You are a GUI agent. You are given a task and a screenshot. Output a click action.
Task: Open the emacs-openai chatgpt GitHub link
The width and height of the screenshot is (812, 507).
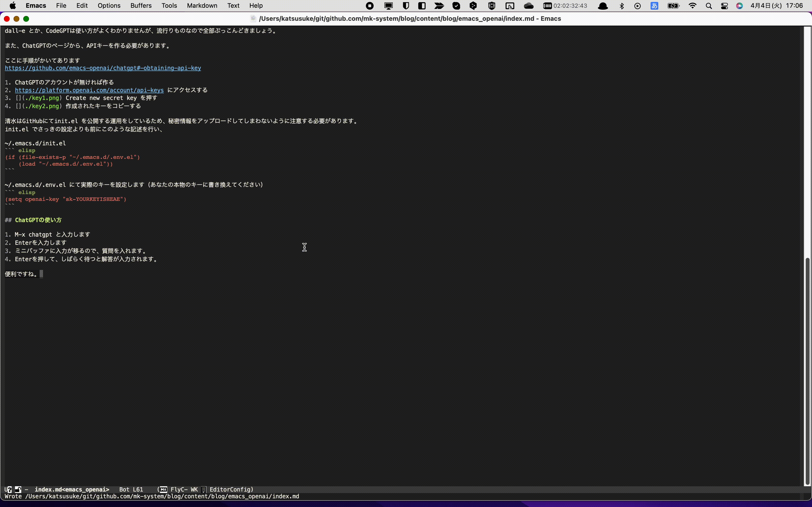[x=103, y=68]
